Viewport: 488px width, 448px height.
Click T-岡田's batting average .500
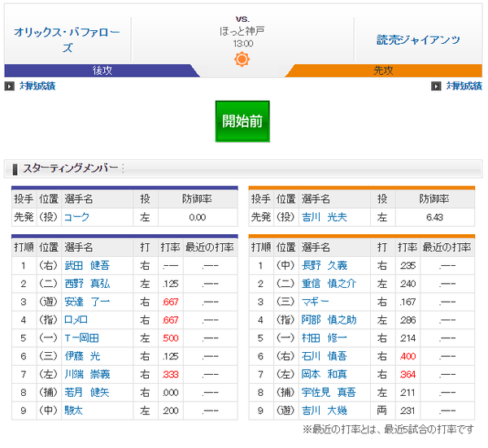click(x=171, y=338)
